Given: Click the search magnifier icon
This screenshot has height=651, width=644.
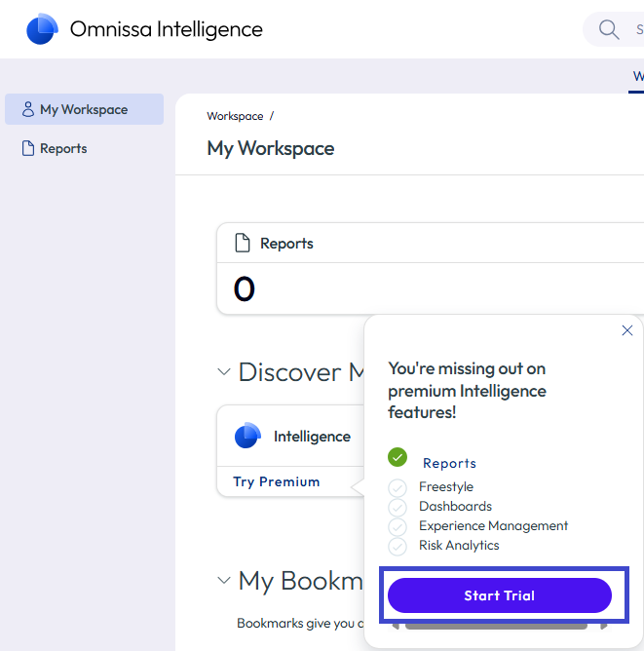Looking at the screenshot, I should click(x=609, y=29).
